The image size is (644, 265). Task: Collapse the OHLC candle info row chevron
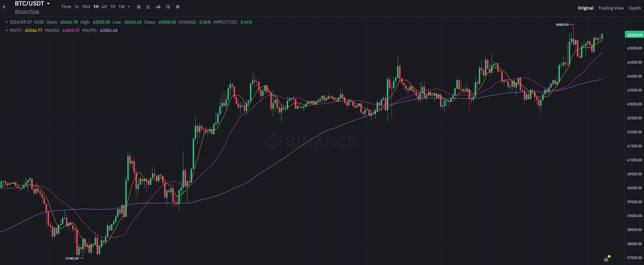[x=7, y=22]
